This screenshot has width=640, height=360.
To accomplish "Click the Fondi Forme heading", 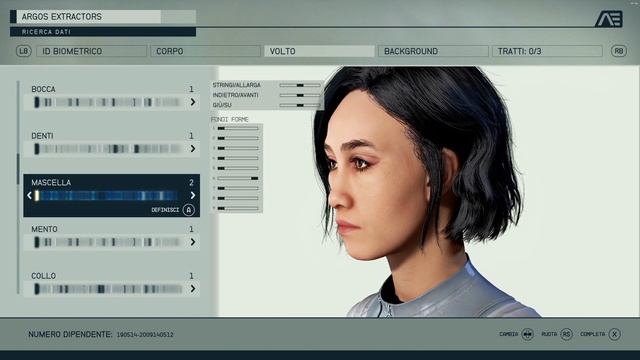I will tap(230, 119).
